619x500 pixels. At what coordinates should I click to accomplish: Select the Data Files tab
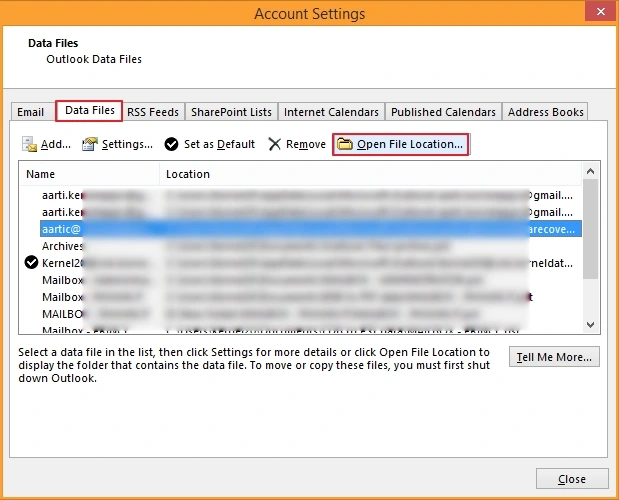click(x=89, y=110)
